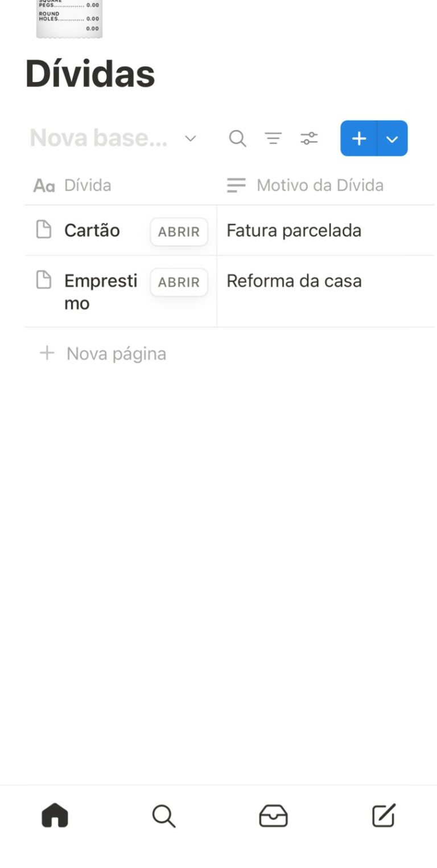Screen dimensions: 437x868
Task: Tap the database search magnifier icon
Action: (237, 138)
